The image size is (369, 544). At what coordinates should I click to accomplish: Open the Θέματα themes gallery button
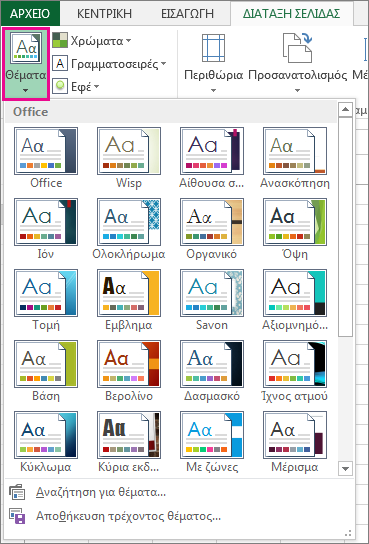[x=26, y=64]
